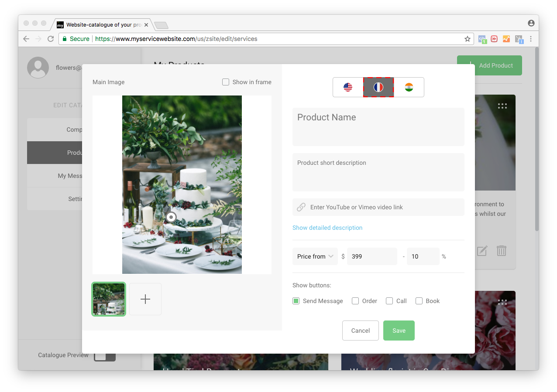Select the US flag language tab
This screenshot has height=392, width=557.
pos(348,87)
